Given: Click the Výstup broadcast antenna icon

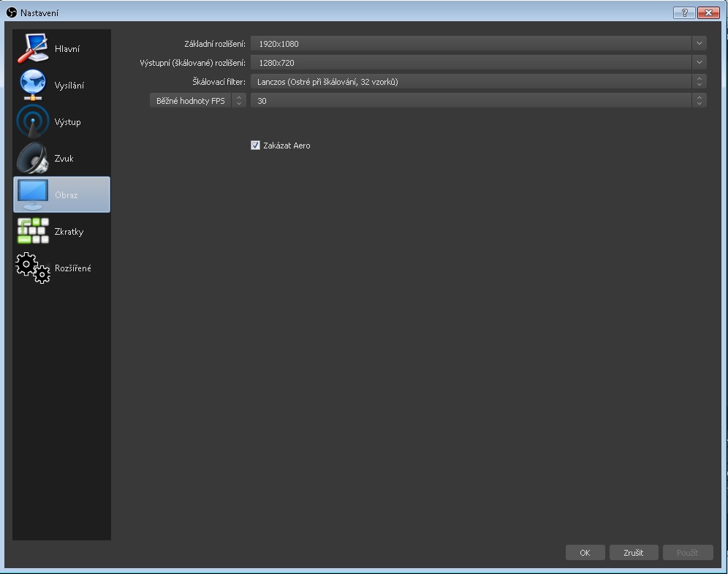Looking at the screenshot, I should click(32, 121).
